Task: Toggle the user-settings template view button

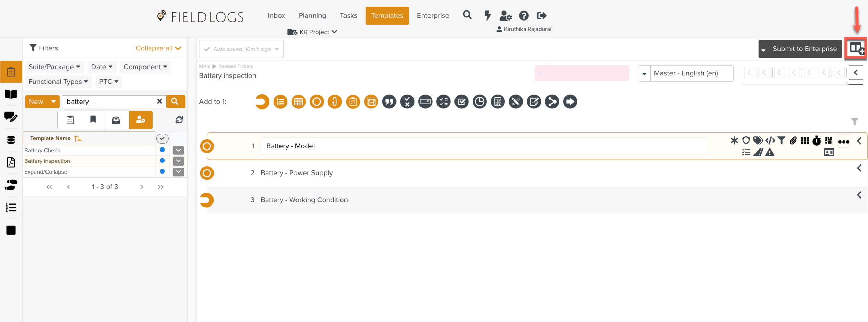Action: pyautogui.click(x=141, y=120)
